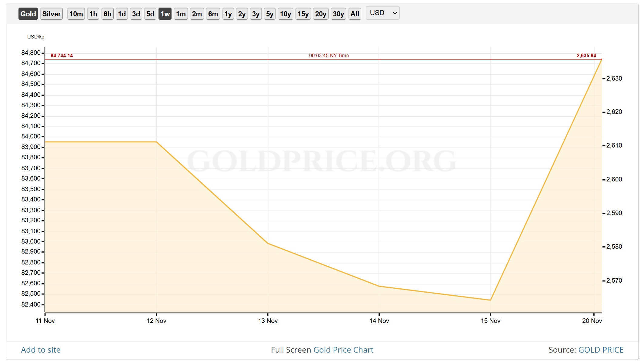
Task: Select the 1m time range
Action: point(181,14)
